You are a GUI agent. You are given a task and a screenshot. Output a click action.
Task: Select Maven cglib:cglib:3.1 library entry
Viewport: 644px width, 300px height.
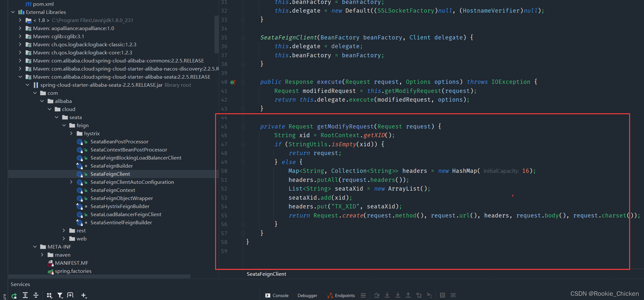click(59, 37)
